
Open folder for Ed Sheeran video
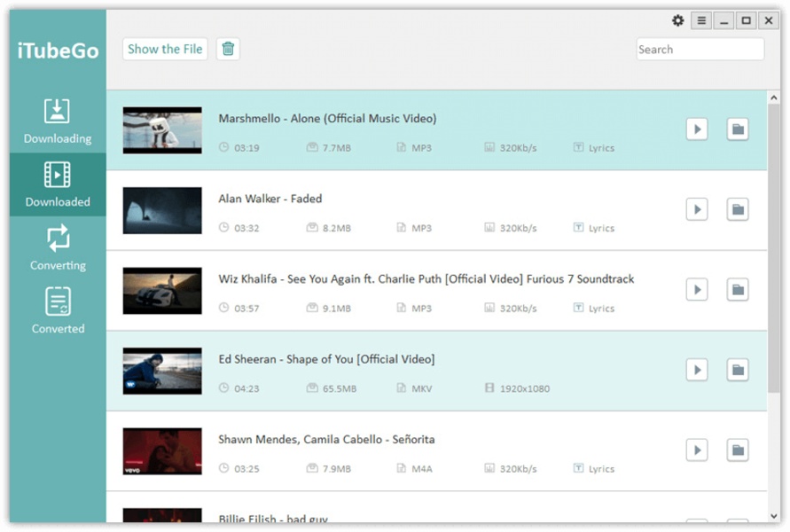[738, 371]
